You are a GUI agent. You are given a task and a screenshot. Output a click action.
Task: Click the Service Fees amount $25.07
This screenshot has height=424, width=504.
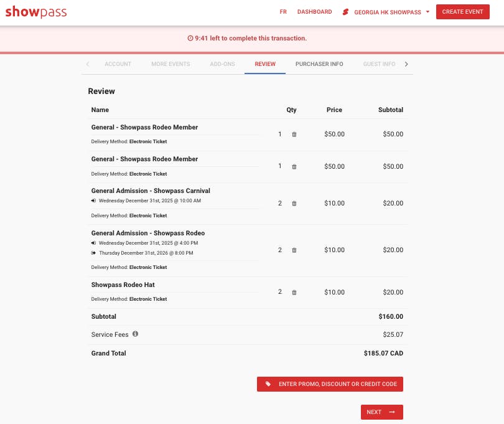coord(393,334)
